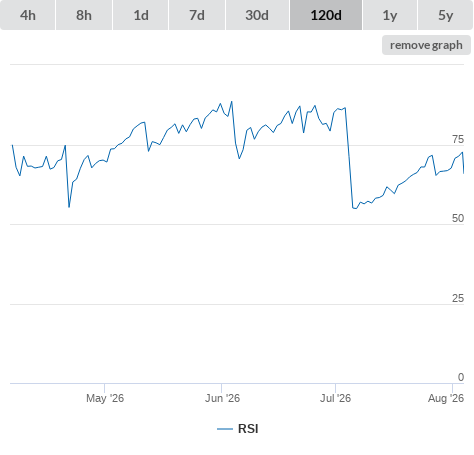
Task: Click the May '26 axis label
Action: click(105, 398)
